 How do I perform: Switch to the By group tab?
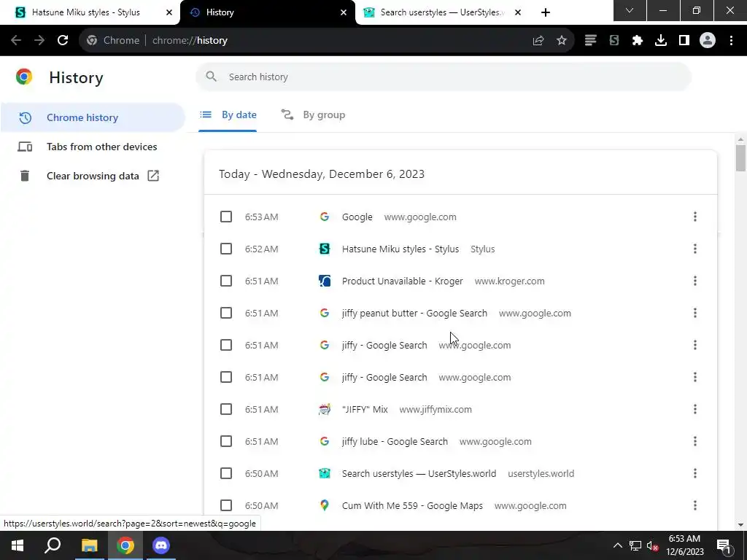tap(313, 114)
